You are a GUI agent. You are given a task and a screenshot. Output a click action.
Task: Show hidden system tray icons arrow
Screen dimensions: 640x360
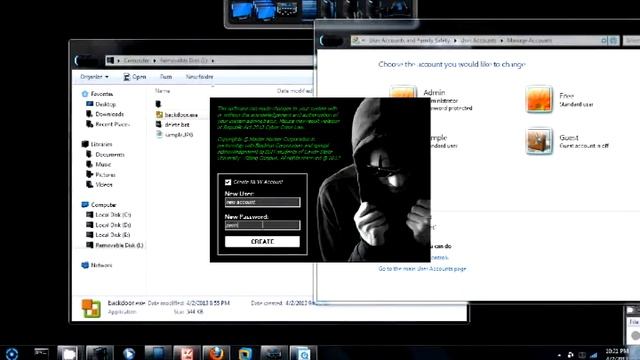tap(559, 356)
